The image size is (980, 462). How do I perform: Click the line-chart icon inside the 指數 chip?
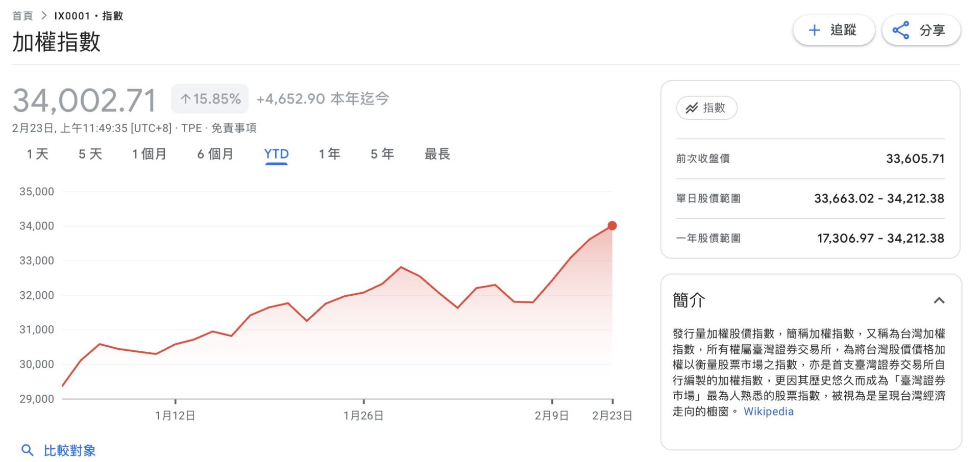692,108
